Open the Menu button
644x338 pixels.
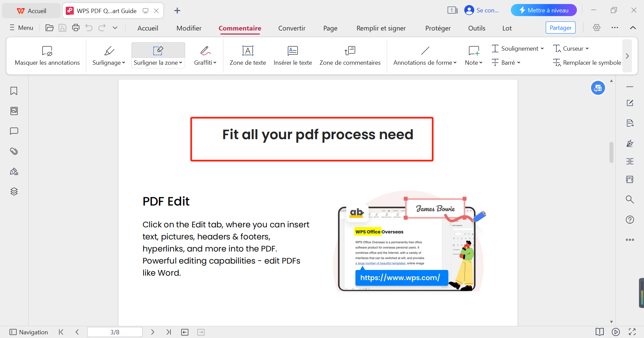pos(21,27)
